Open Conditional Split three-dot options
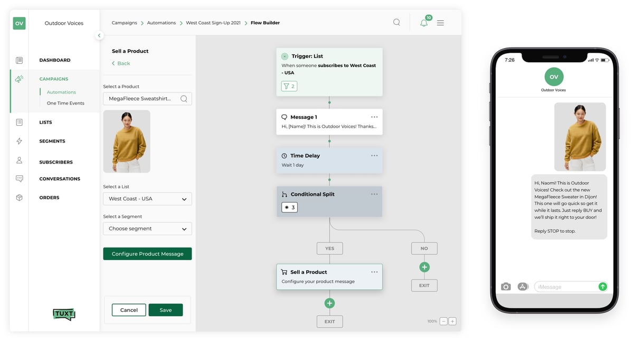 pyautogui.click(x=374, y=194)
